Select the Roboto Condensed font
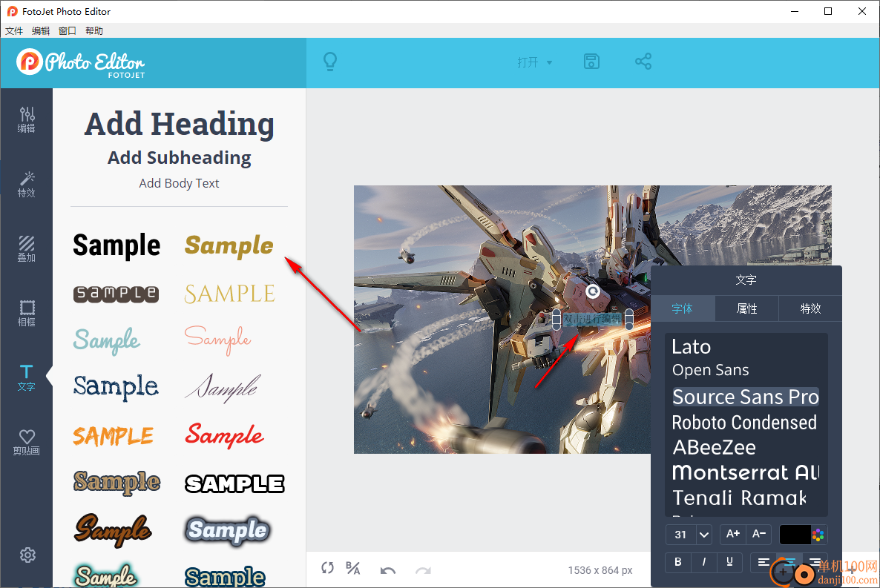880x588 pixels. (746, 423)
